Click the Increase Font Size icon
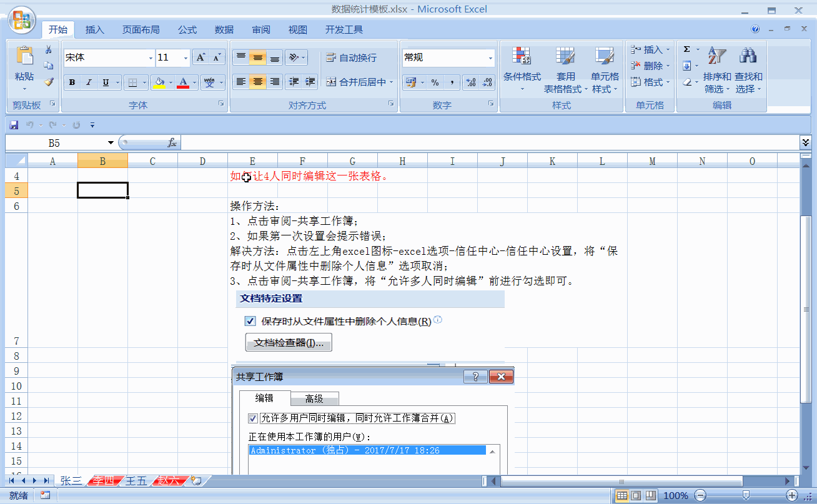Image resolution: width=817 pixels, height=504 pixels. 201,57
